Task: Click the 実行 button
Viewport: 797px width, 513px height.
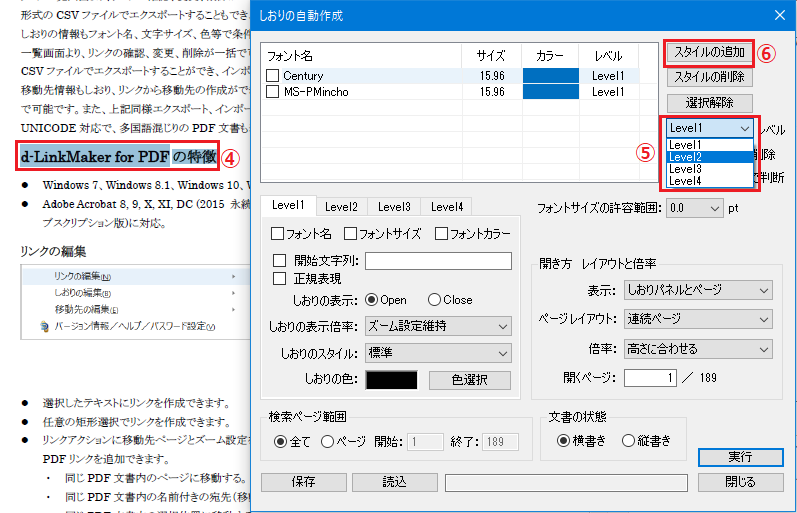Action: pyautogui.click(x=741, y=457)
